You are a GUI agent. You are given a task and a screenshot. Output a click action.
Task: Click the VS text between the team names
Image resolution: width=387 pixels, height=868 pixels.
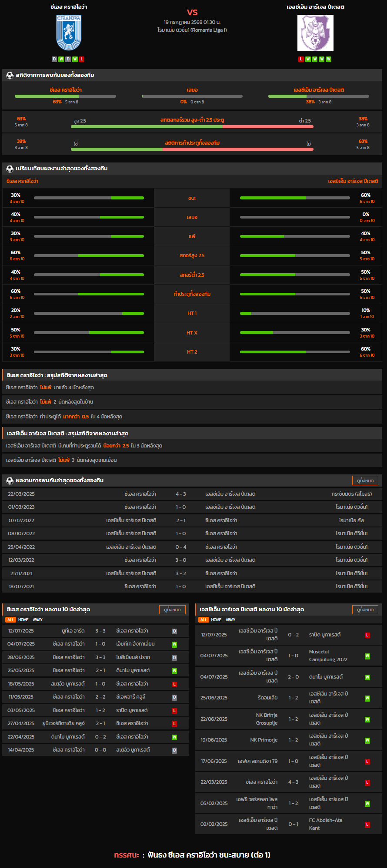[192, 12]
